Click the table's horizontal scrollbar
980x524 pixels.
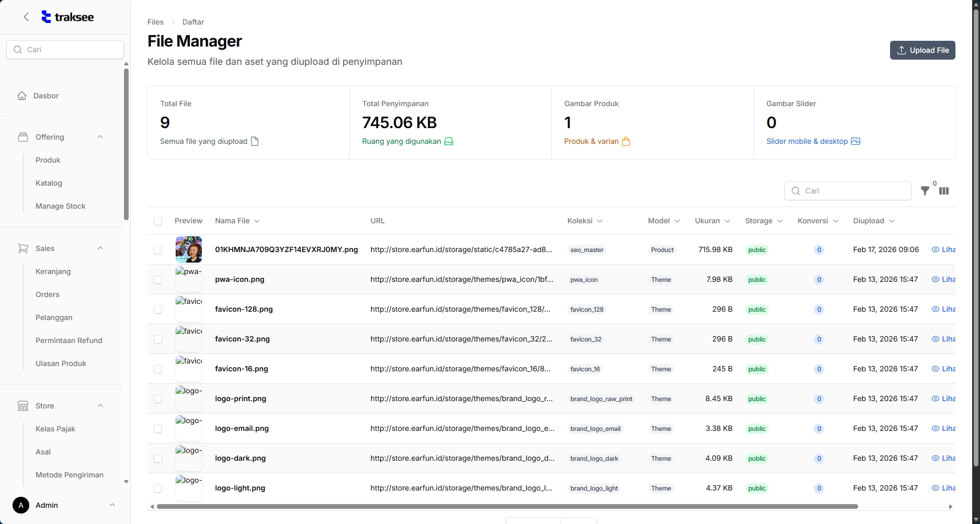(507, 506)
